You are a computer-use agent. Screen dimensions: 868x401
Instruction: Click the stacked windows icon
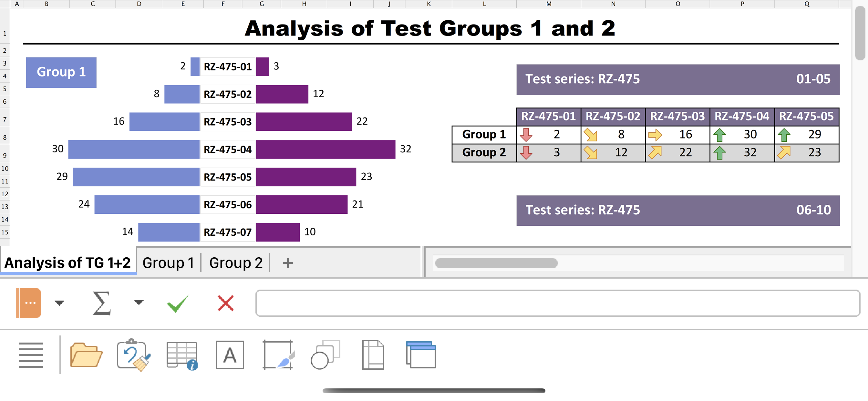[x=421, y=355]
